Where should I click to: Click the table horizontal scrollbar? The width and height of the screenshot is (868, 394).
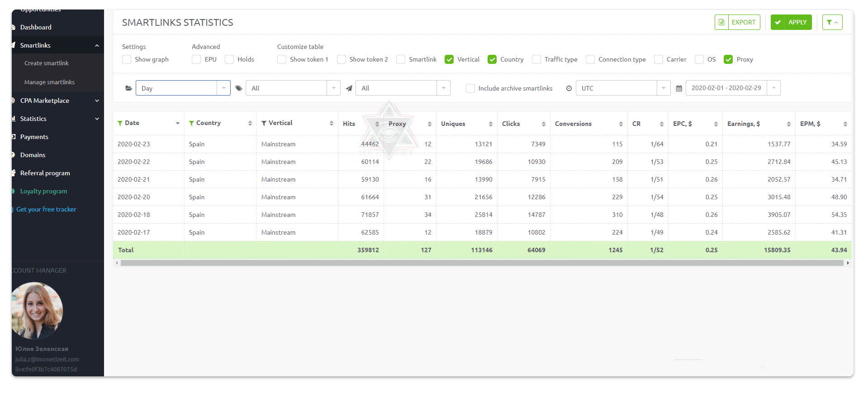tap(482, 263)
